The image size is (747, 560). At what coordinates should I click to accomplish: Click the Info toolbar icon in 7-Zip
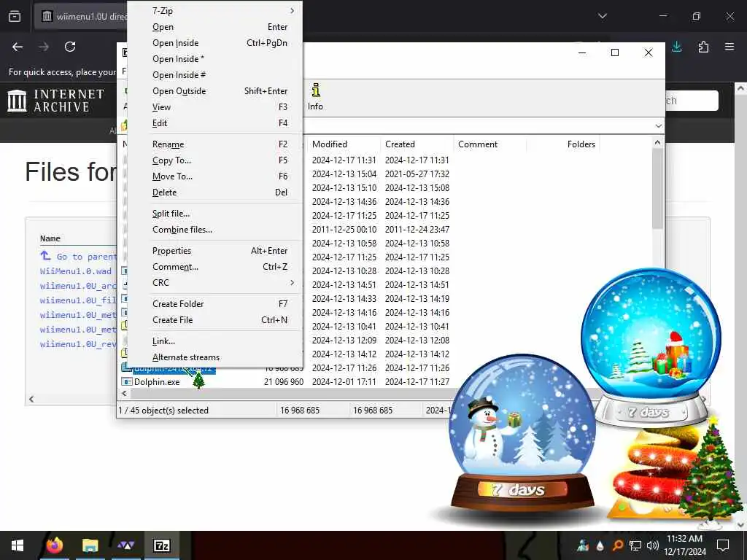tap(315, 97)
